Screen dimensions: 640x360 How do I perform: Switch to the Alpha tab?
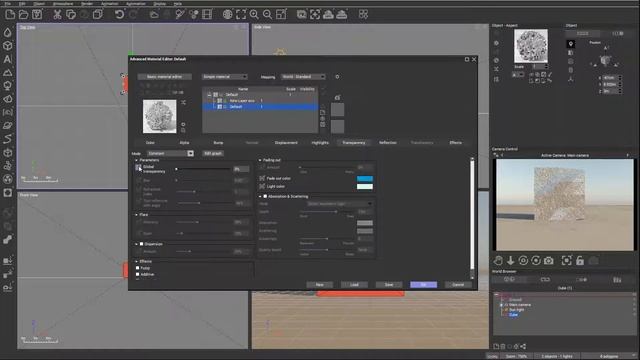[184, 143]
